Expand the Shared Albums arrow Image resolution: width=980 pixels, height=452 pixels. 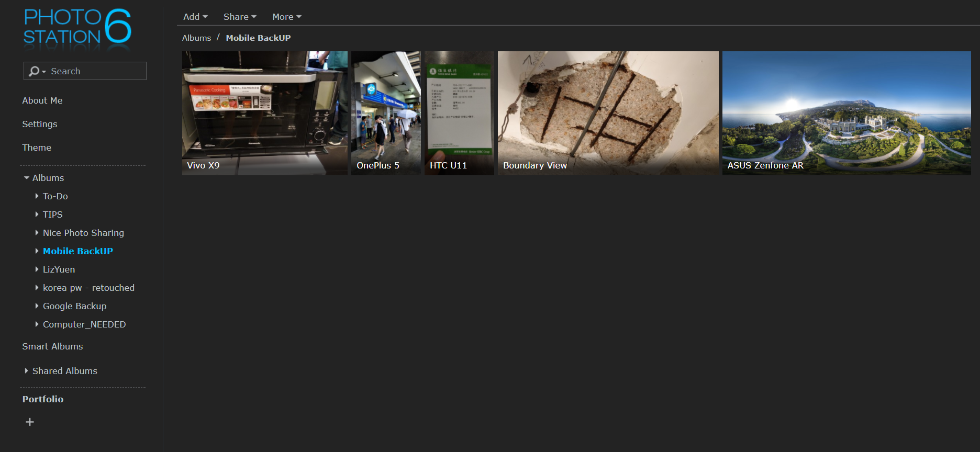pyautogui.click(x=26, y=371)
